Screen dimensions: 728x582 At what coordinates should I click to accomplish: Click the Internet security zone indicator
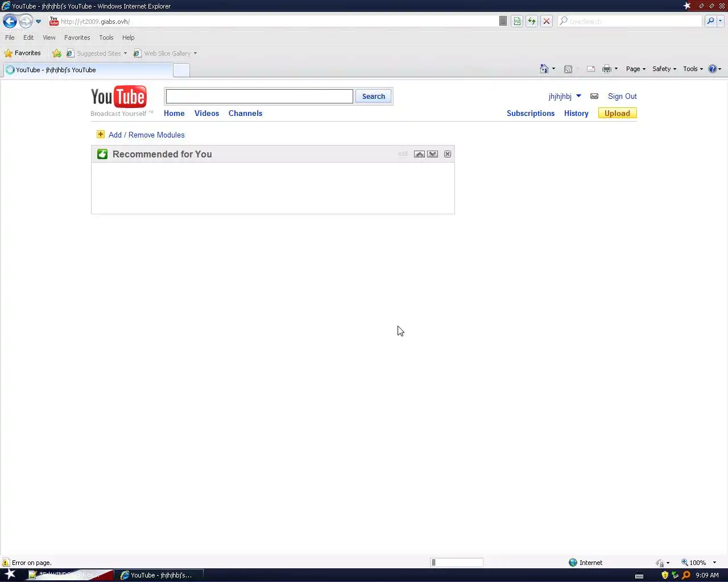pos(586,562)
